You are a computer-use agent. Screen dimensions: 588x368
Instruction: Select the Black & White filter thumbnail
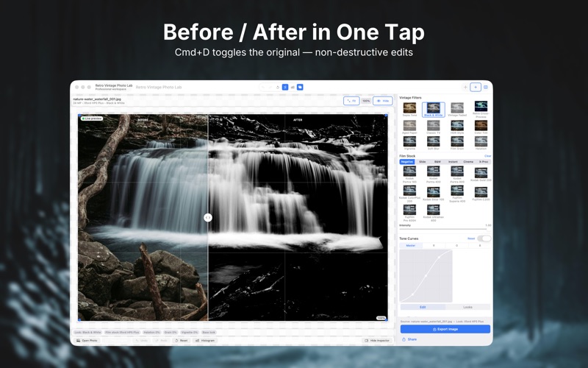click(x=434, y=109)
